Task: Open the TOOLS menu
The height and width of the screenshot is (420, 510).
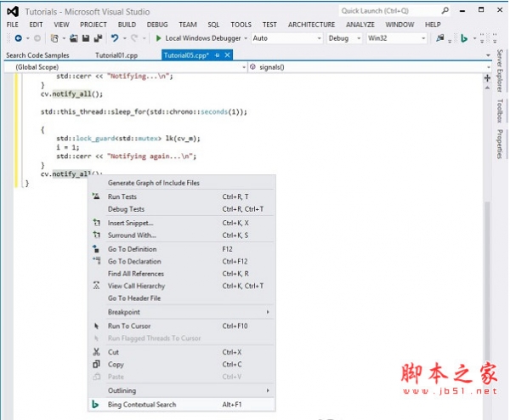Action: pyautogui.click(x=241, y=25)
